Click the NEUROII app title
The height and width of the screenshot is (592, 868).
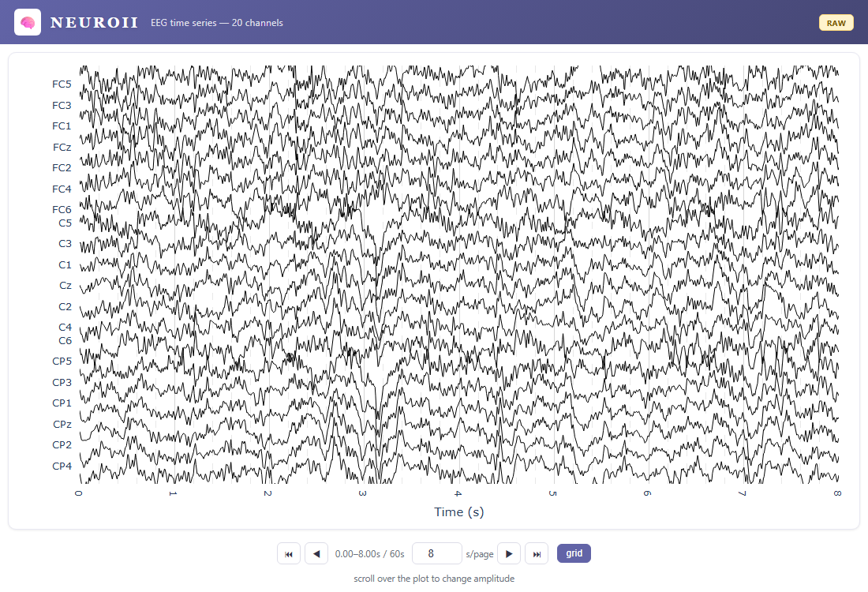tap(94, 23)
